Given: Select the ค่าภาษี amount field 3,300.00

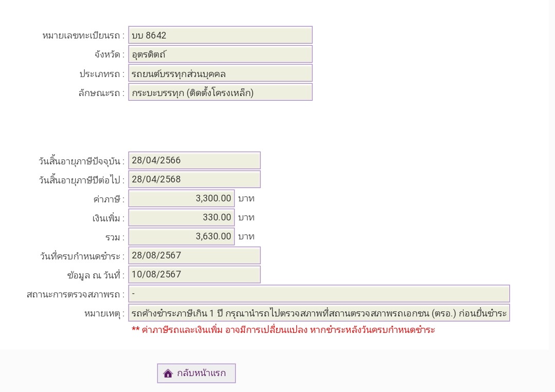Looking at the screenshot, I should [x=181, y=198].
